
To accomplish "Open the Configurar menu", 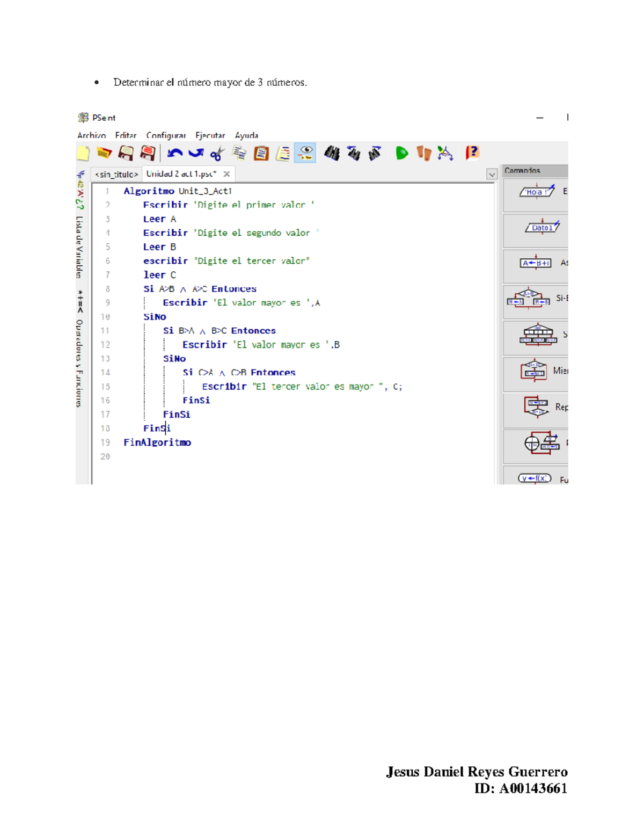I will click(x=166, y=135).
